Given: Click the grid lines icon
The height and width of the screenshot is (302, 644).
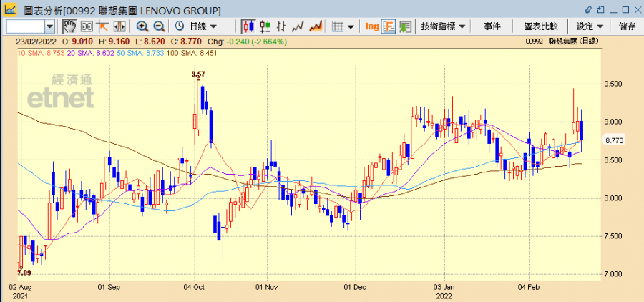Looking at the screenshot, I should click(338, 27).
